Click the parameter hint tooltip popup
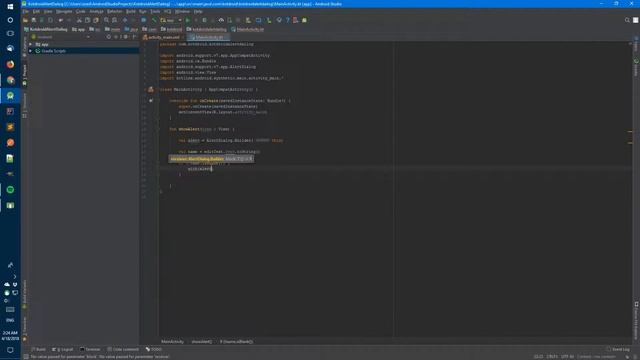The height and width of the screenshot is (360, 640). (x=211, y=159)
